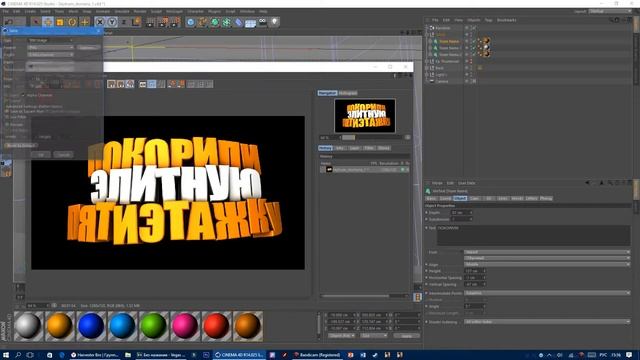This screenshot has height=360, width=640.
Task: Click the green Array modeling icon
Action: (227, 22)
